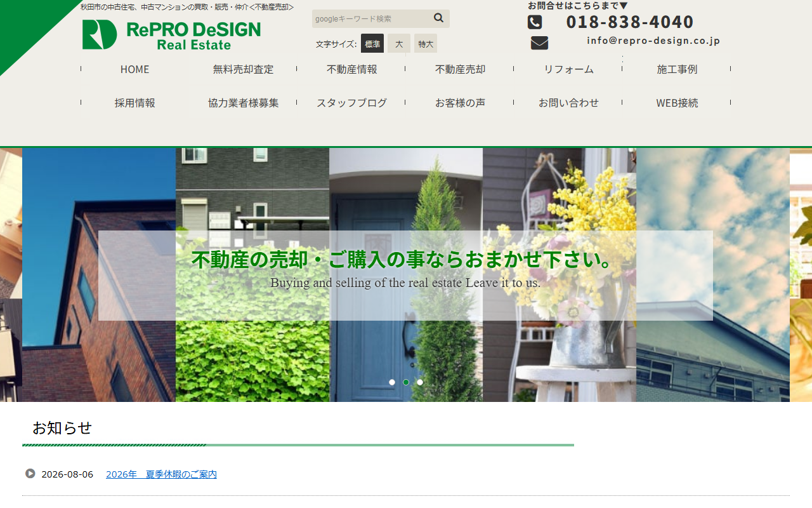Open the スタッフブログ menu item
Screen dimensions: 812x508
351,103
